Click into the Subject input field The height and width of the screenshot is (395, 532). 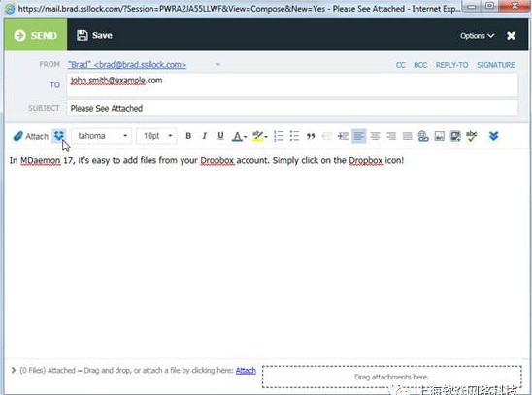[292, 108]
